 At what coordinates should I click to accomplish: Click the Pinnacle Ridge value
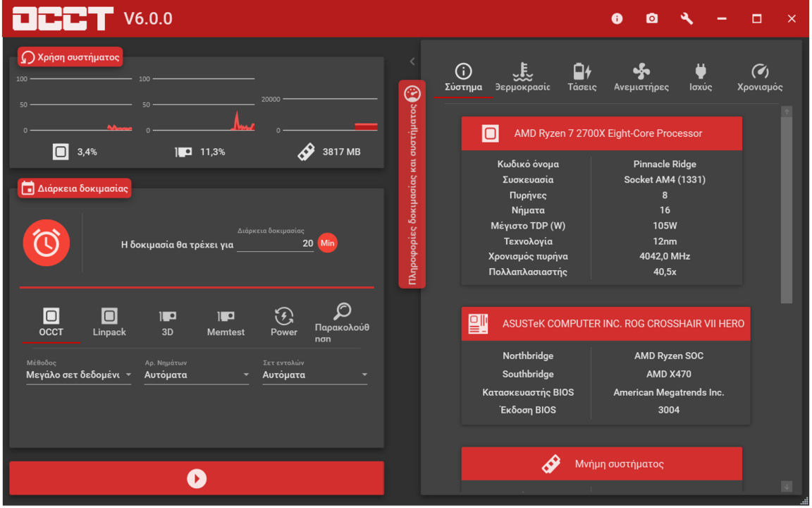click(665, 164)
